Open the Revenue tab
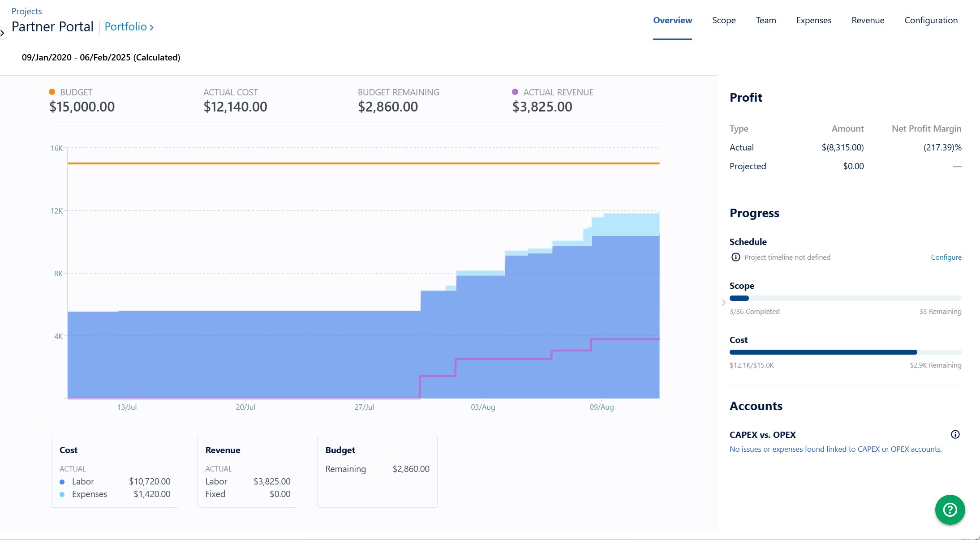This screenshot has width=980, height=540. 868,20
